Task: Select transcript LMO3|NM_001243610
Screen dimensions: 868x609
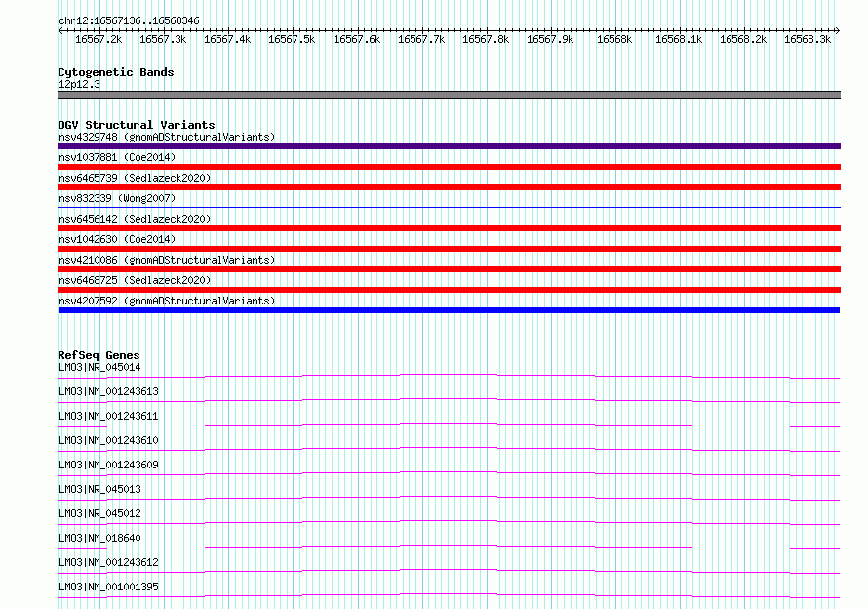Action: tap(108, 440)
